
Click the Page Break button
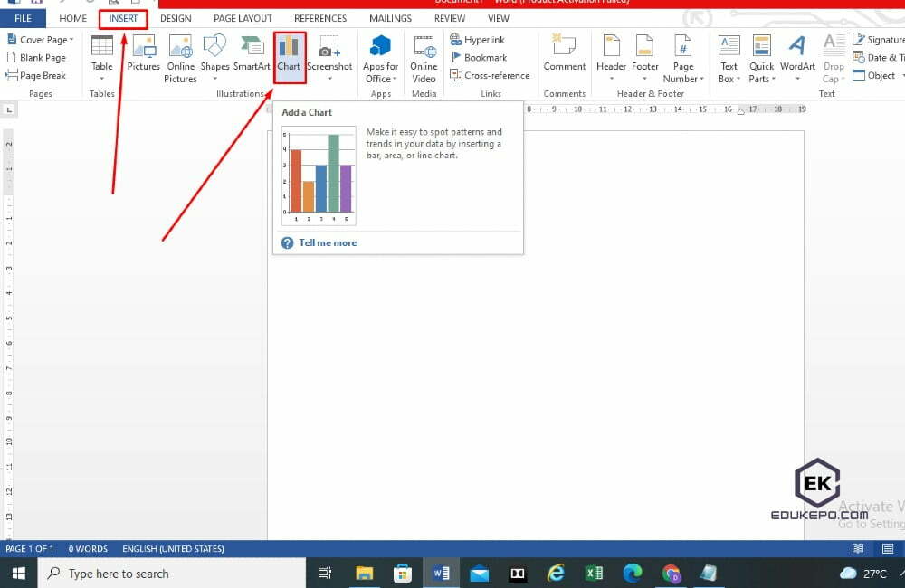click(x=36, y=76)
